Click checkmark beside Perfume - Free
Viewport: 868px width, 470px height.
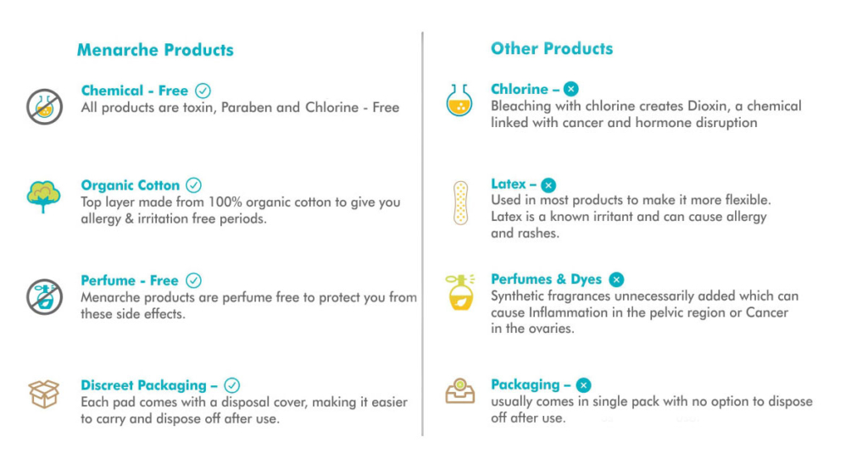coord(194,280)
